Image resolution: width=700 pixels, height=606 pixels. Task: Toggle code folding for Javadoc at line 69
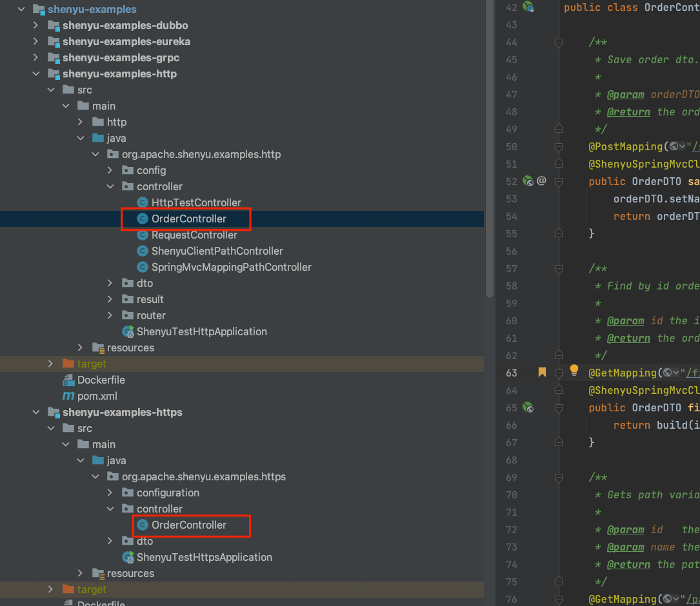pyautogui.click(x=559, y=477)
